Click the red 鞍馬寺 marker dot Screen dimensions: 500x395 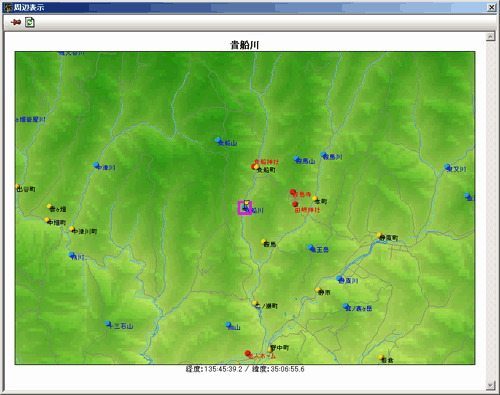[x=293, y=192]
